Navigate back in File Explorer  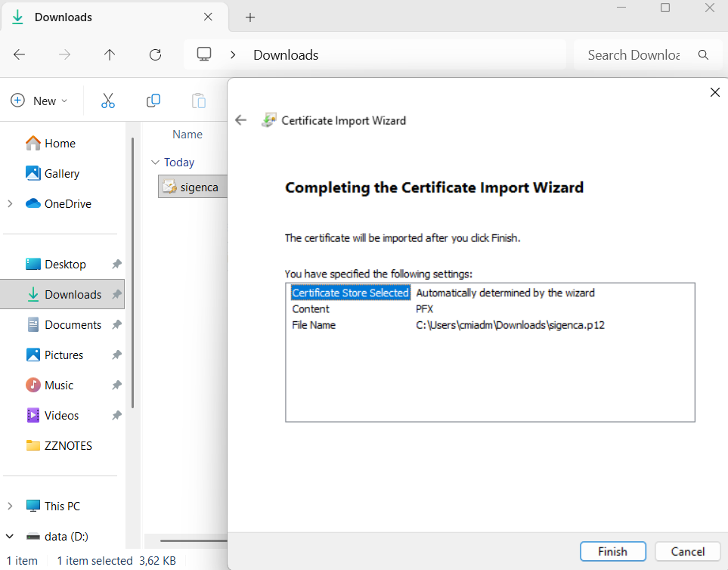click(x=20, y=54)
